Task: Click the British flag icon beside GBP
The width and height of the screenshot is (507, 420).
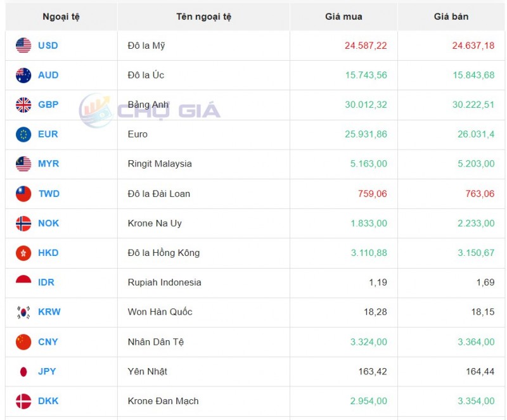Action: point(23,105)
